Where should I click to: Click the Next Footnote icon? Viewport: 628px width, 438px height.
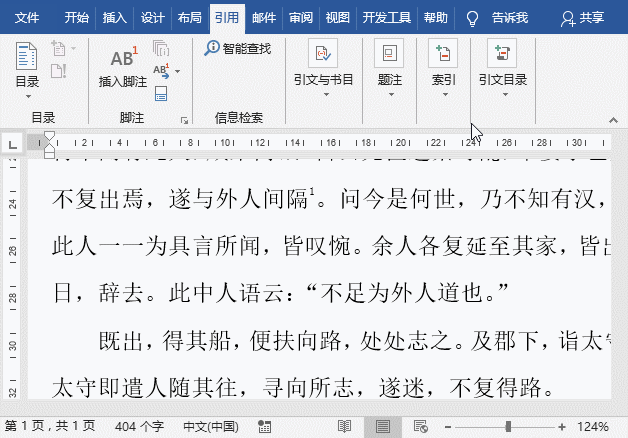[x=161, y=71]
